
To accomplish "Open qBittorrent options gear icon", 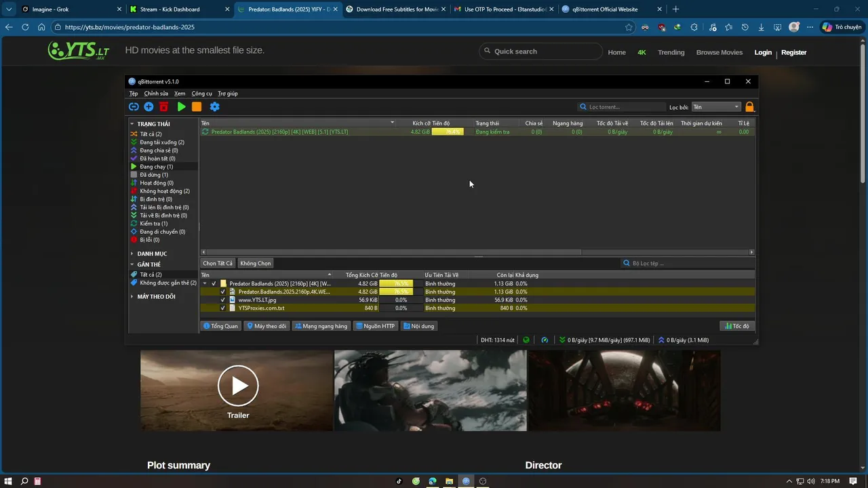I will (214, 106).
